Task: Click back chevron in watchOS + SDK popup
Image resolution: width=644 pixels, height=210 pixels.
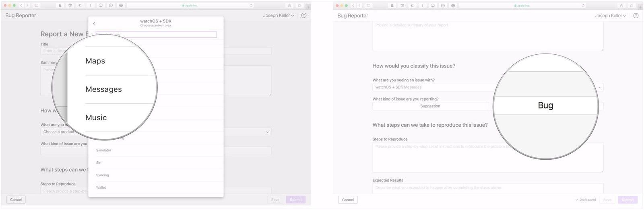Action: (94, 24)
